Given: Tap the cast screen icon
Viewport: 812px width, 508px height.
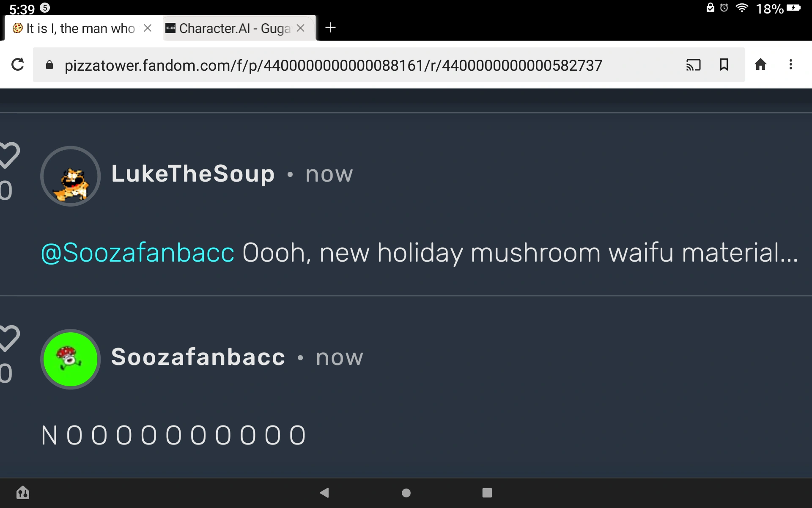Looking at the screenshot, I should point(693,65).
